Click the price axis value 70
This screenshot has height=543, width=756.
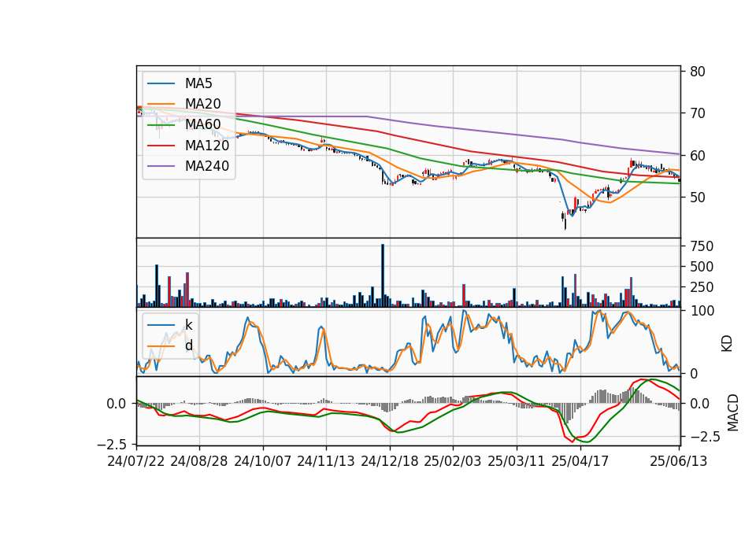pyautogui.click(x=698, y=113)
